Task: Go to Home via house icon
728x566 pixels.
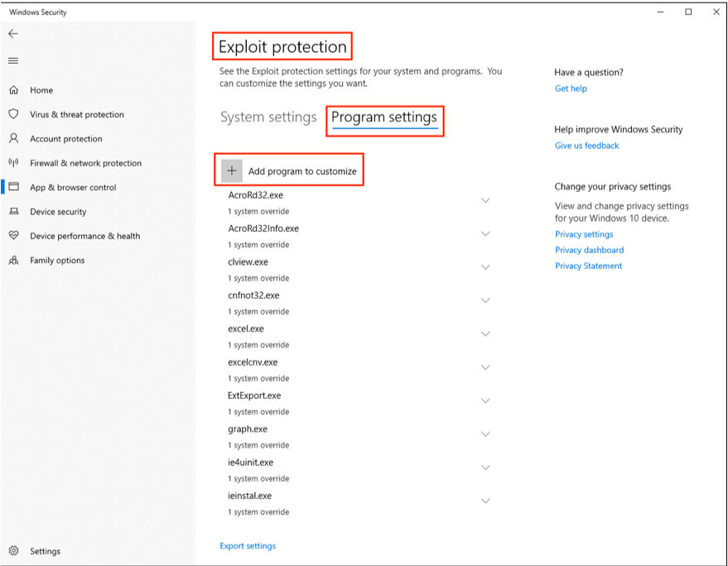Action: [x=14, y=90]
